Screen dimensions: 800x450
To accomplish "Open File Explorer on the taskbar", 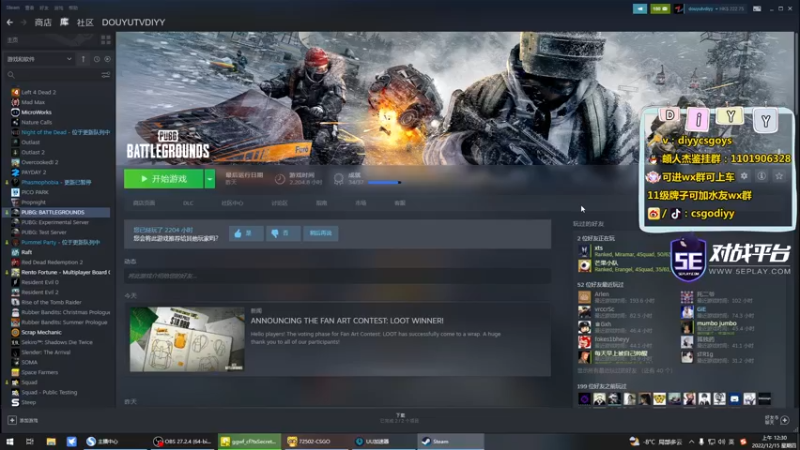I will point(51,441).
